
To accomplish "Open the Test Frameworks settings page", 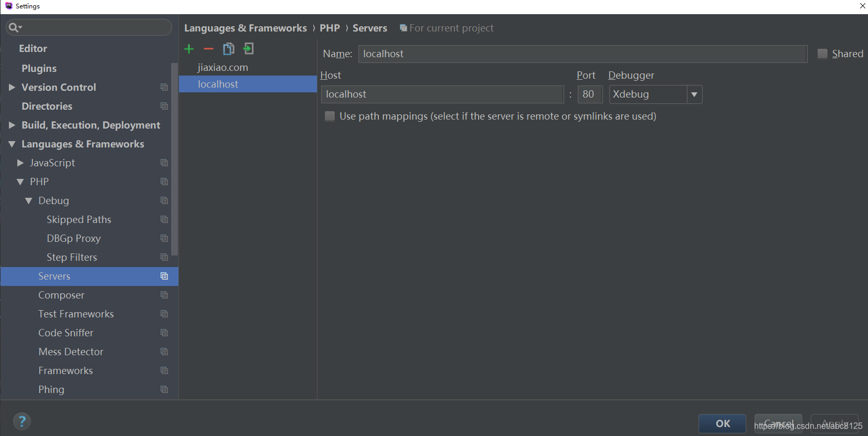I will [76, 314].
